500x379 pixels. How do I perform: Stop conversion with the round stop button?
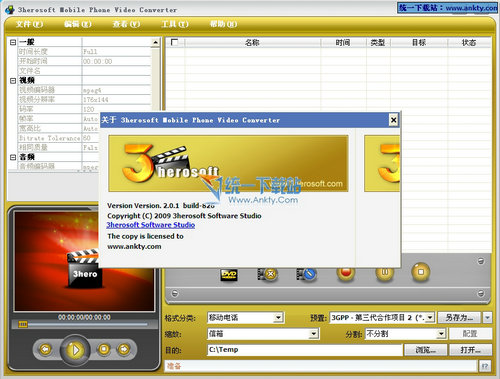pyautogui.click(x=421, y=272)
